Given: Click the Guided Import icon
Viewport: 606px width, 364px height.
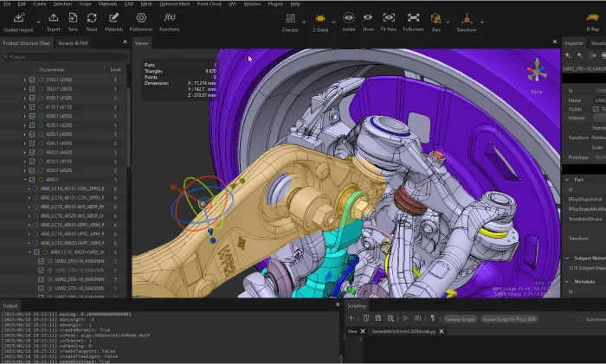Looking at the screenshot, I should (x=20, y=17).
